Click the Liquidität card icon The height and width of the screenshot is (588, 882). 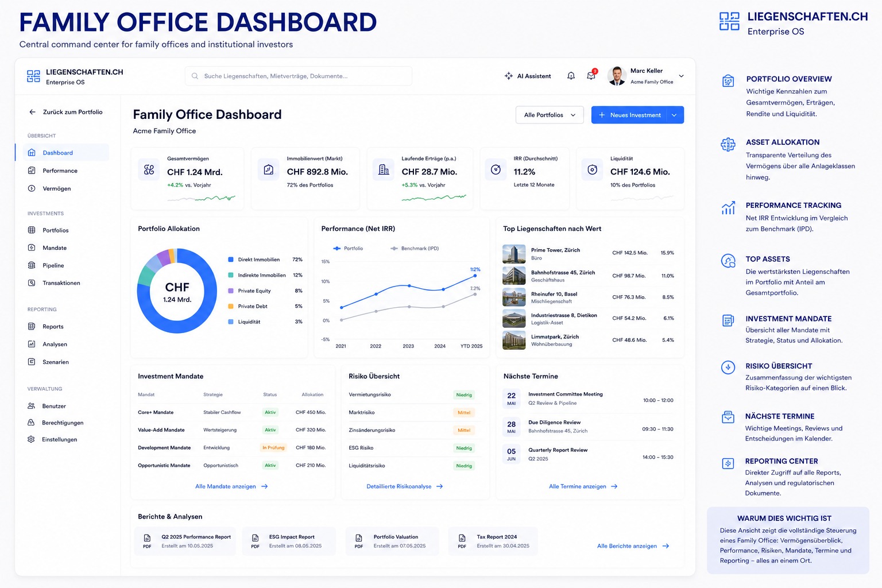(x=593, y=170)
